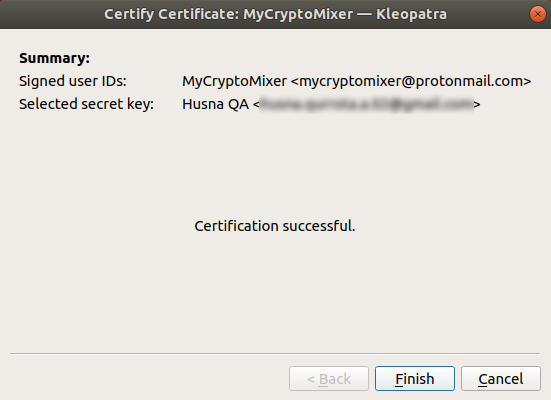
Task: Click the word Kleopatra in the title bar
Action: [411, 14]
